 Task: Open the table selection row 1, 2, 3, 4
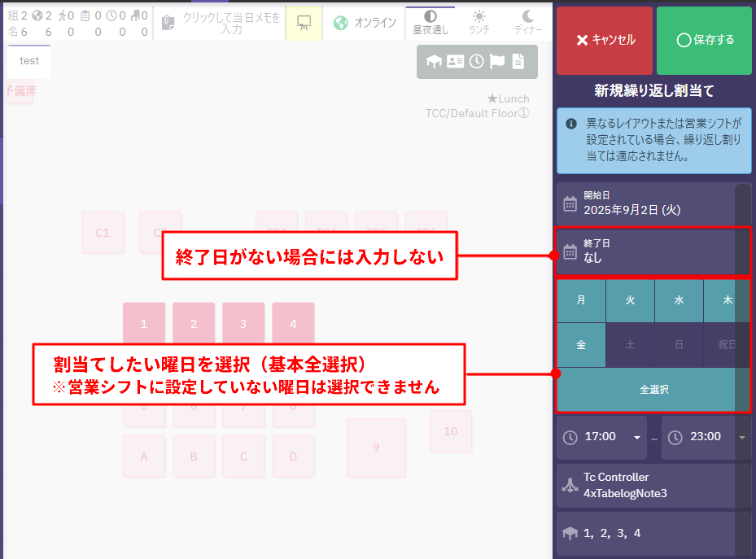point(653,534)
